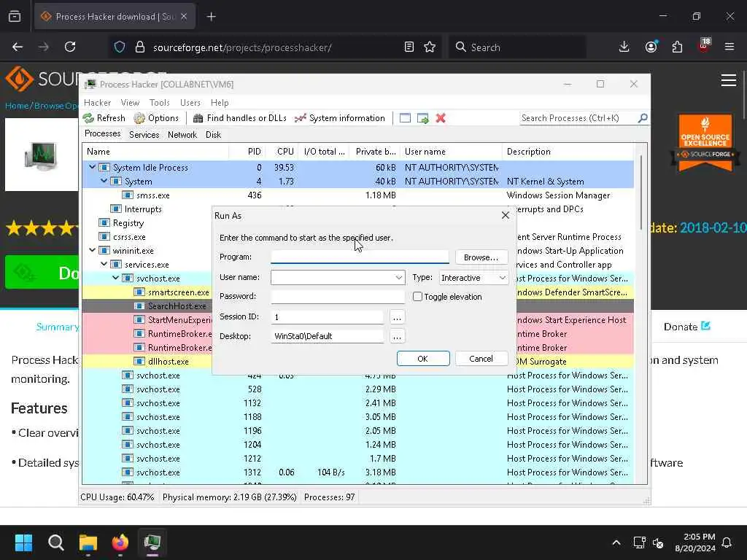Click the Summary link on SourceForge
The width and height of the screenshot is (747, 560).
point(58,327)
